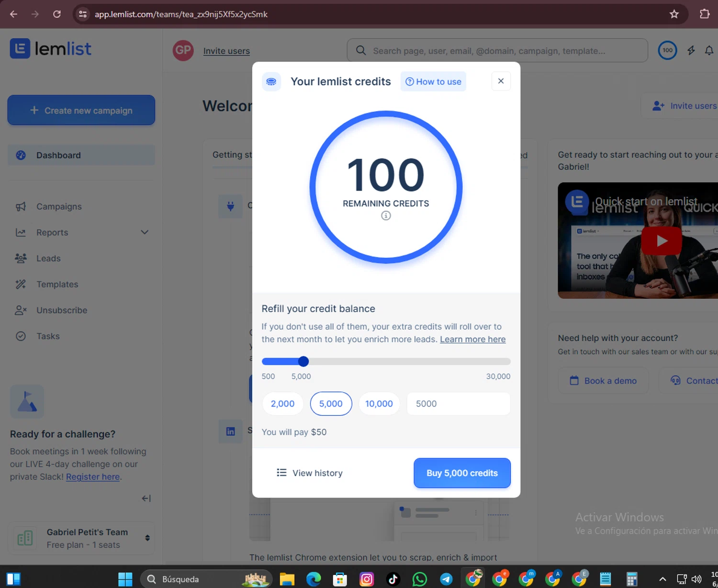Viewport: 718px width, 588px height.
Task: Click the Campaigns megaphone icon
Action: coord(21,206)
